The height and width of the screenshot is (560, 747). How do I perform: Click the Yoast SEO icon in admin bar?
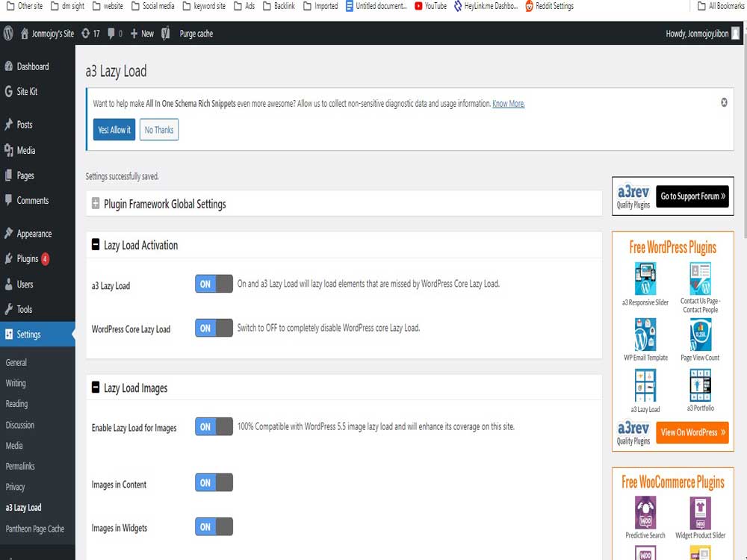(165, 34)
